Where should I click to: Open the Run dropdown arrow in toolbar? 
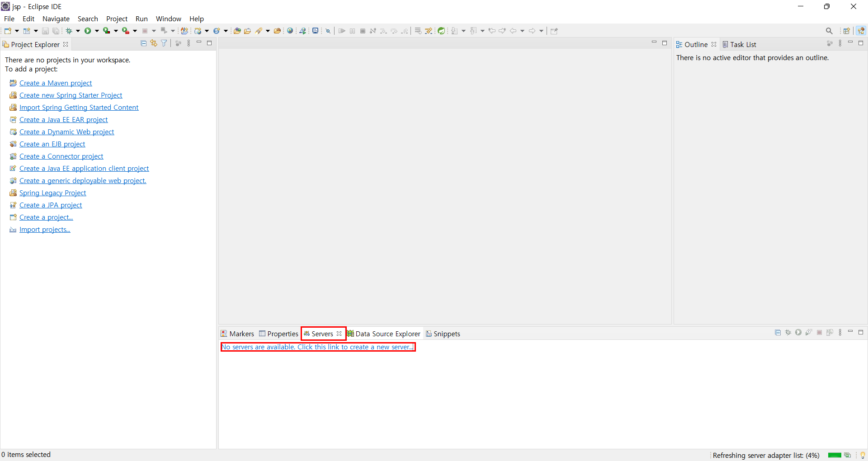click(97, 31)
